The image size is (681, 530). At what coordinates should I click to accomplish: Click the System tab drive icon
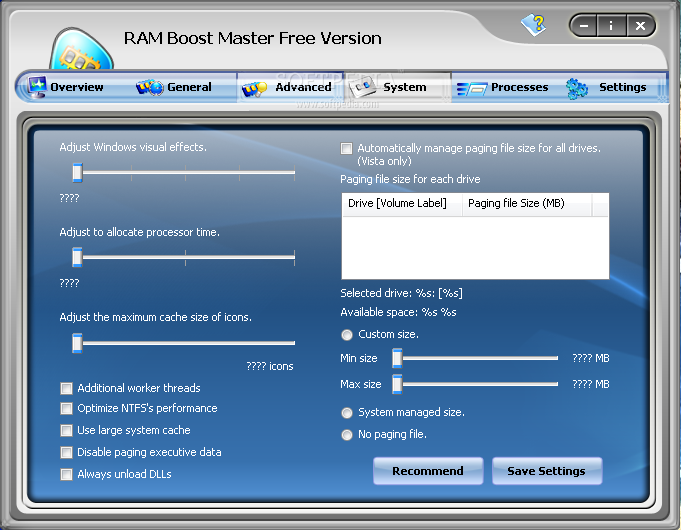363,86
